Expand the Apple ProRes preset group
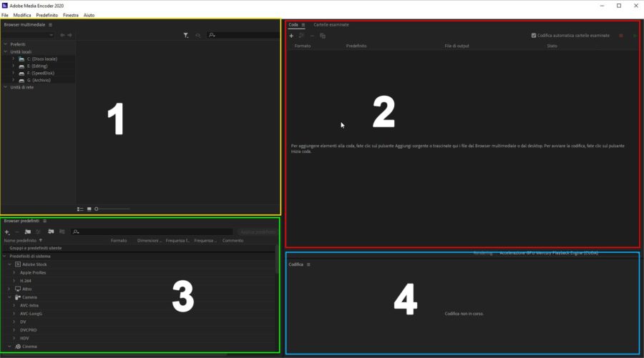 pyautogui.click(x=14, y=273)
